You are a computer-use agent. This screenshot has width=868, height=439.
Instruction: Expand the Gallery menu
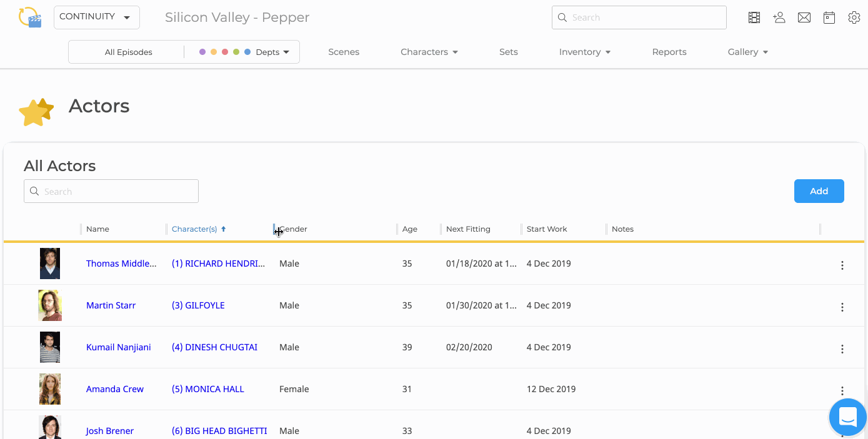pyautogui.click(x=748, y=52)
